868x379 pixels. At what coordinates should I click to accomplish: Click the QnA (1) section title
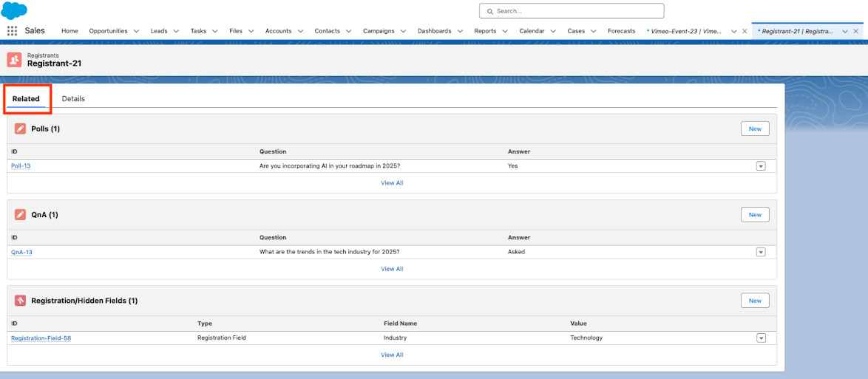[45, 215]
